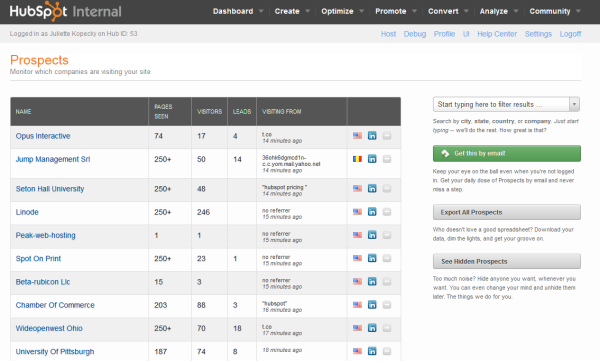Viewport: 600px width, 361px height.
Task: Open LinkedIn icon for University Of Pittsburgh
Action: (372, 351)
